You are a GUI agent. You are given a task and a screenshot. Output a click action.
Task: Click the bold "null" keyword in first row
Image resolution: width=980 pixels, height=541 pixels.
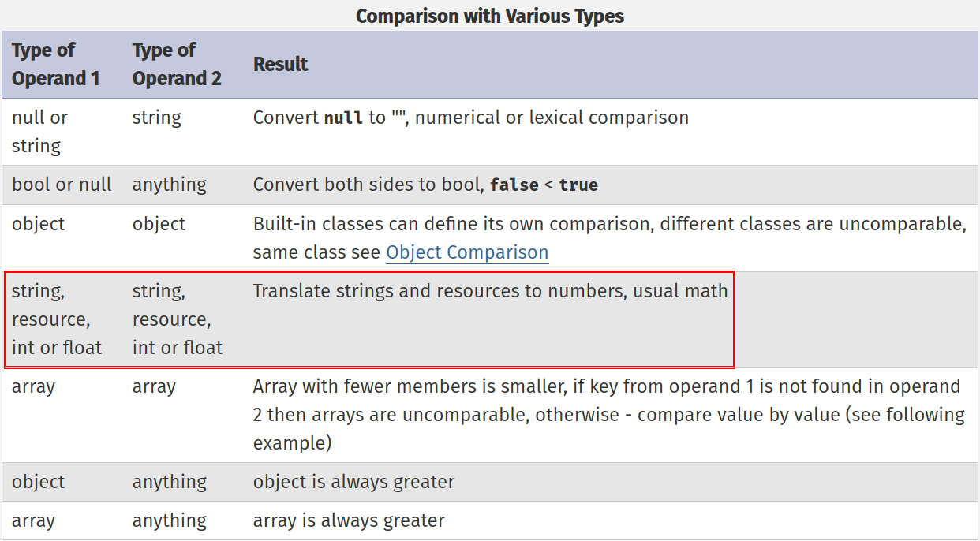(343, 118)
